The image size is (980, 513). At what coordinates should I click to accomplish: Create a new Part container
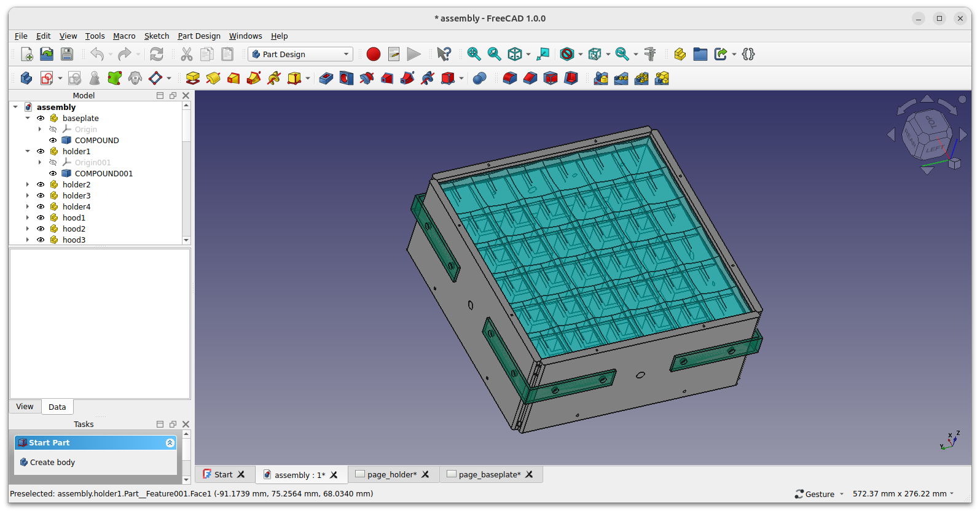(x=680, y=54)
